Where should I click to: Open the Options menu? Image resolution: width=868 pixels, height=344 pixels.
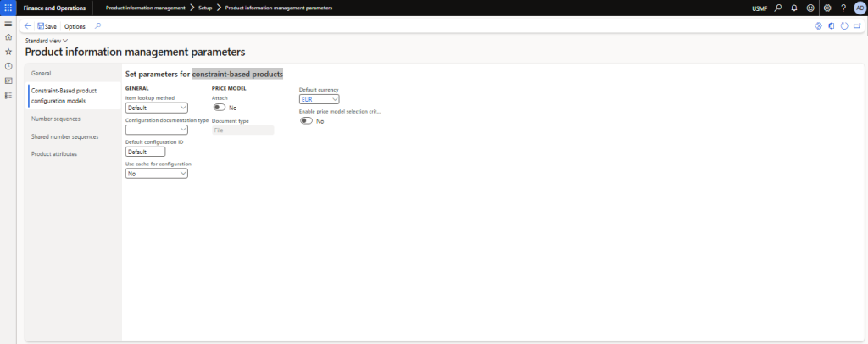pos(75,26)
